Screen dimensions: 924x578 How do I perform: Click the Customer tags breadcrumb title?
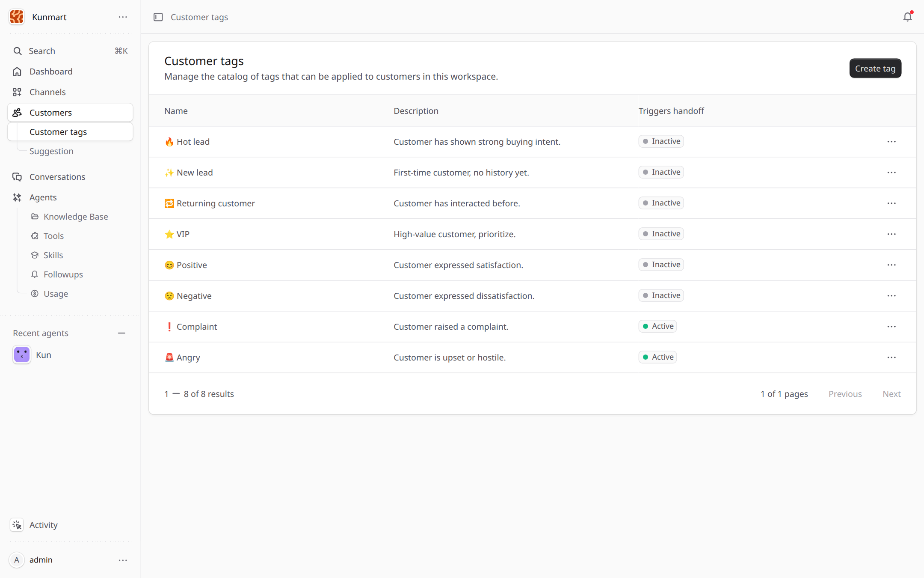point(199,17)
